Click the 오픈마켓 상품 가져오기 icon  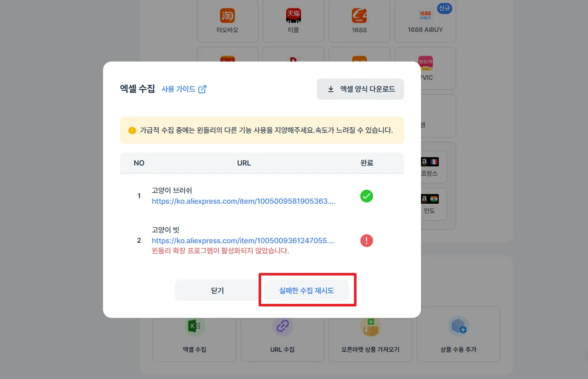(x=371, y=326)
